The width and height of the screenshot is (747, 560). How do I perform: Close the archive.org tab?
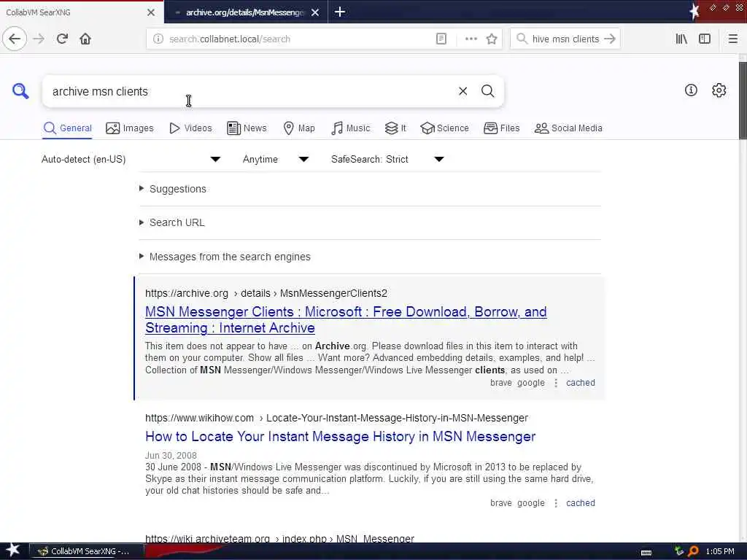[x=315, y=12]
